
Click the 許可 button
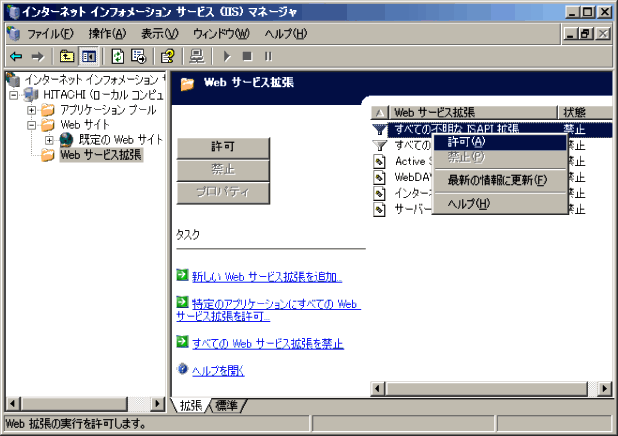pyautogui.click(x=223, y=147)
